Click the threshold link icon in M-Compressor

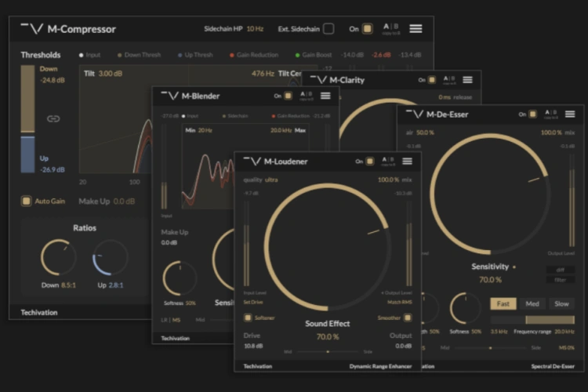point(53,119)
